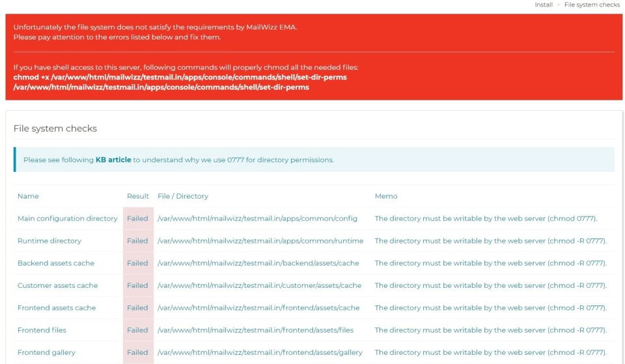This screenshot has height=364, width=625.
Task: Click the Install breadcrumb link
Action: coord(544,5)
